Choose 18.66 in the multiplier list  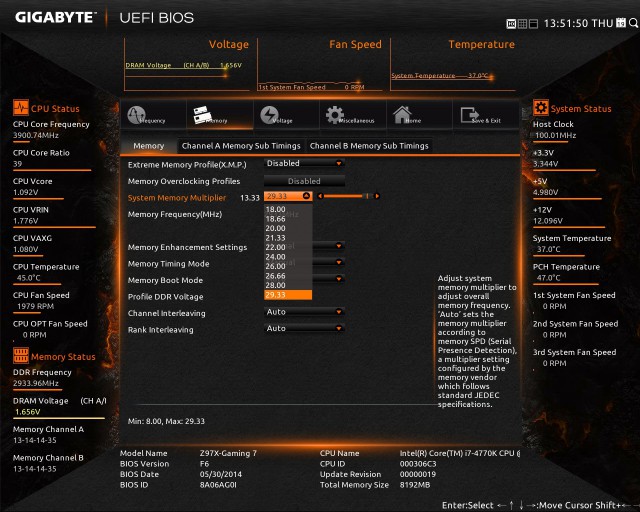pos(288,219)
